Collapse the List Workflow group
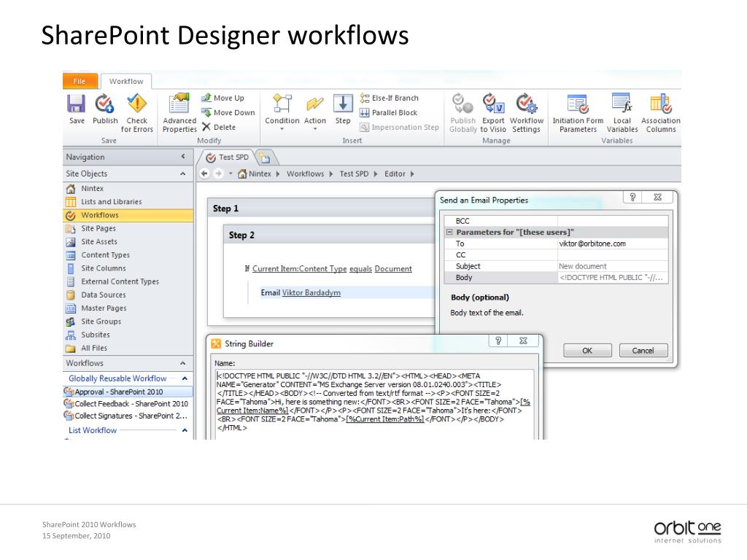The width and height of the screenshot is (747, 560). (185, 430)
